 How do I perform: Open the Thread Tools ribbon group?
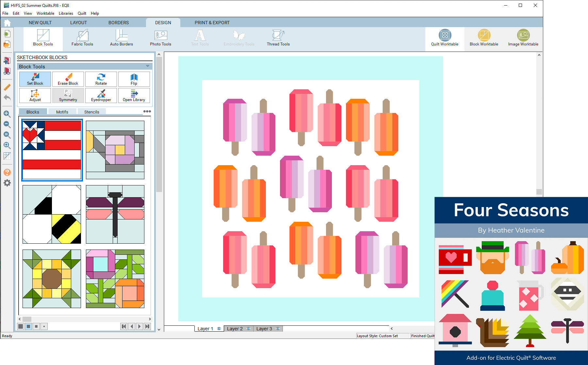click(278, 38)
